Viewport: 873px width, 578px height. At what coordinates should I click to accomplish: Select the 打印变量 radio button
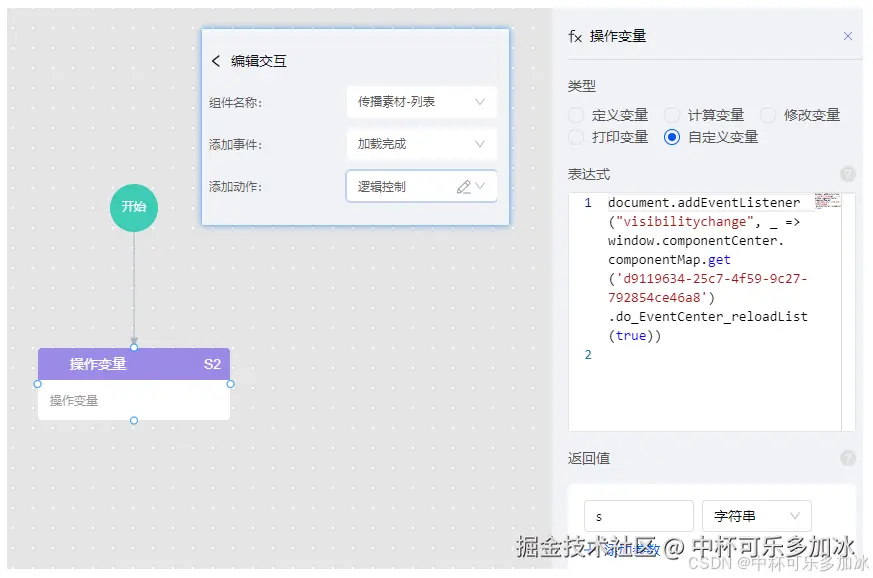click(x=577, y=137)
